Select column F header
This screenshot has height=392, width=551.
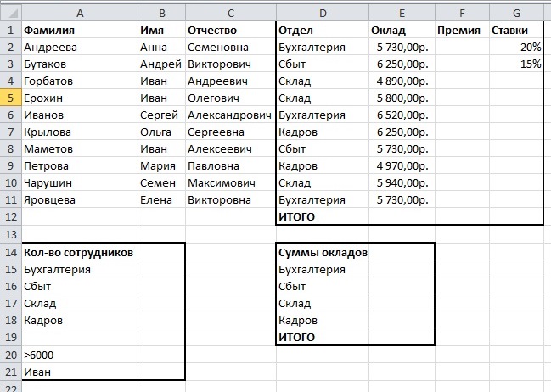(x=462, y=14)
